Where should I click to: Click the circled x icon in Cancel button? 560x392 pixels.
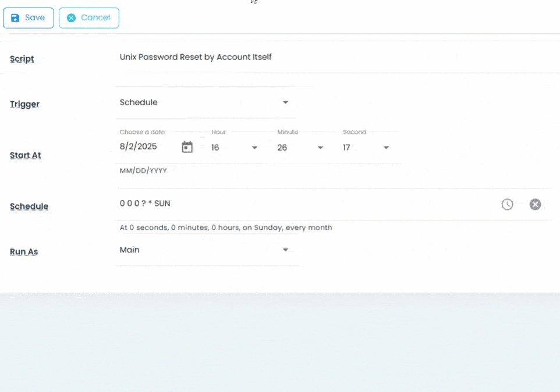(72, 17)
